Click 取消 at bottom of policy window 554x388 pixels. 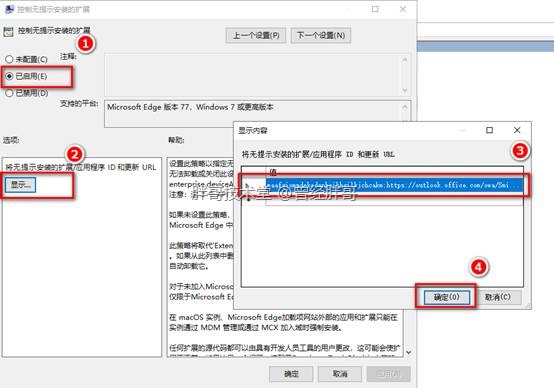point(340,374)
